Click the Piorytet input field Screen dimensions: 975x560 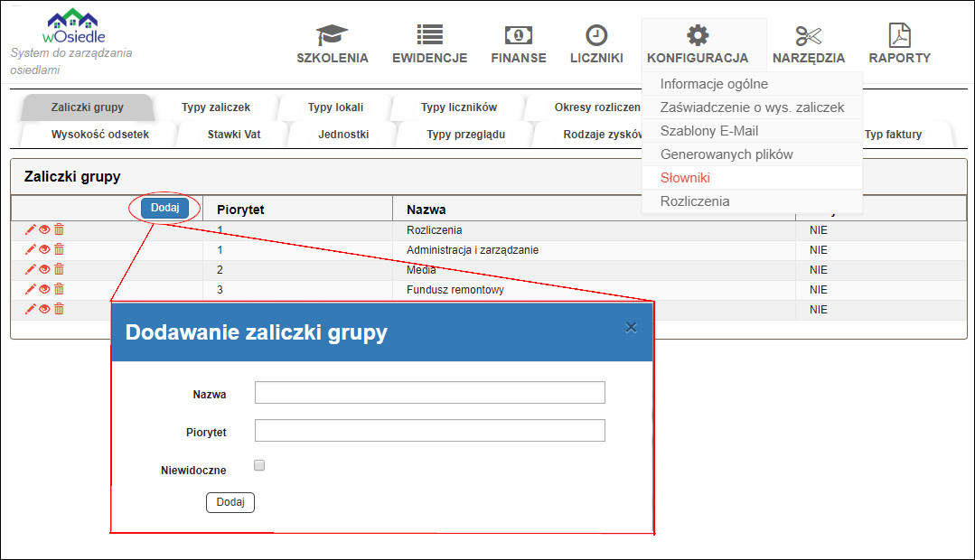pyautogui.click(x=430, y=430)
